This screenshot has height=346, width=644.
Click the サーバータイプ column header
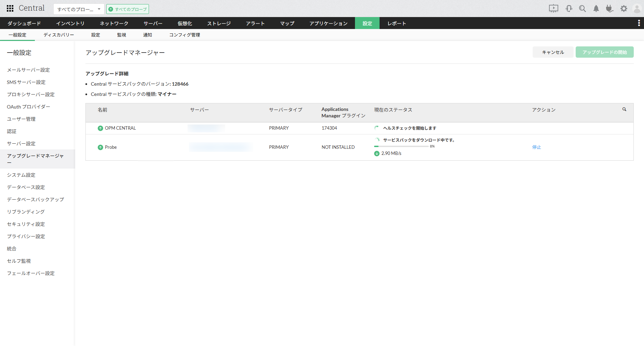tap(286, 110)
